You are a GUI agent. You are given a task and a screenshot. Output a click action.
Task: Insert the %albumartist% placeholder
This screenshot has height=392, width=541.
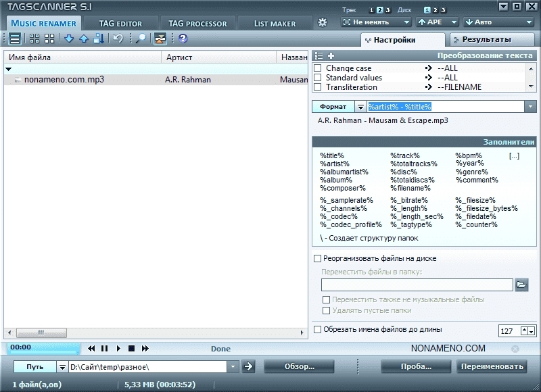(344, 172)
